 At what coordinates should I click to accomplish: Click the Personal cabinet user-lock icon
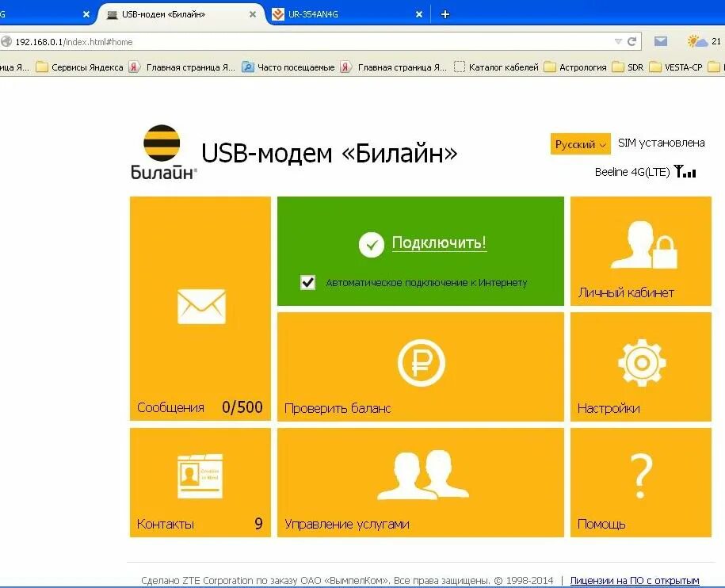pos(643,245)
